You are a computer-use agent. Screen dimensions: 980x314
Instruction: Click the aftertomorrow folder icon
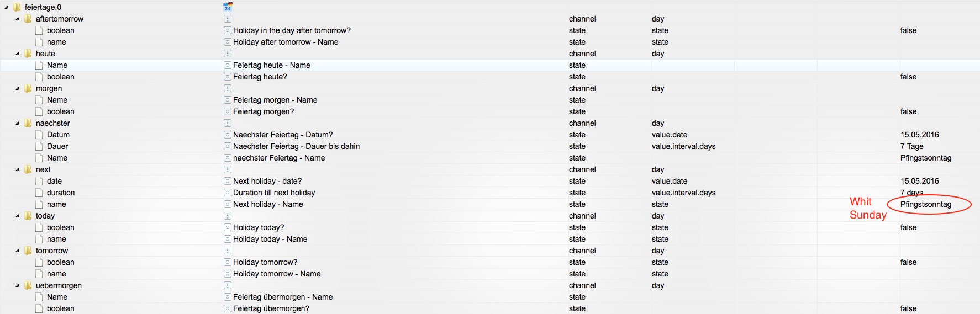click(28, 19)
